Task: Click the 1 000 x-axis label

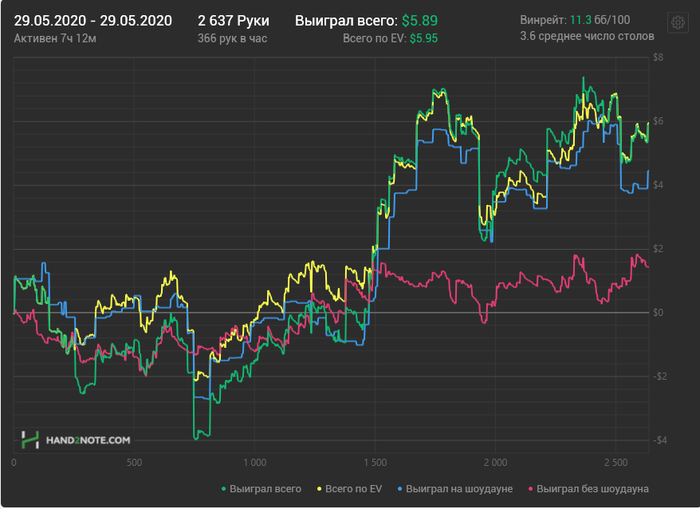Action: (x=254, y=463)
